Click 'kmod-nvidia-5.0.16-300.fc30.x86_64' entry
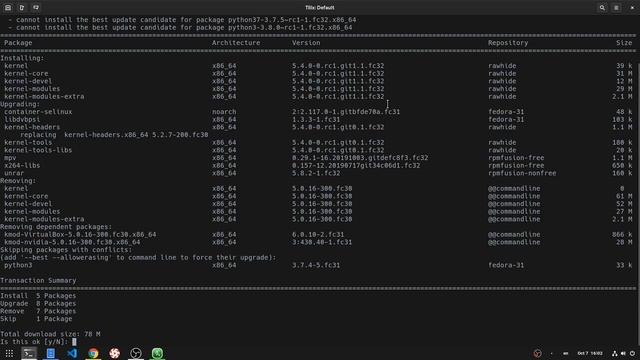The image size is (640, 360). coord(72,242)
